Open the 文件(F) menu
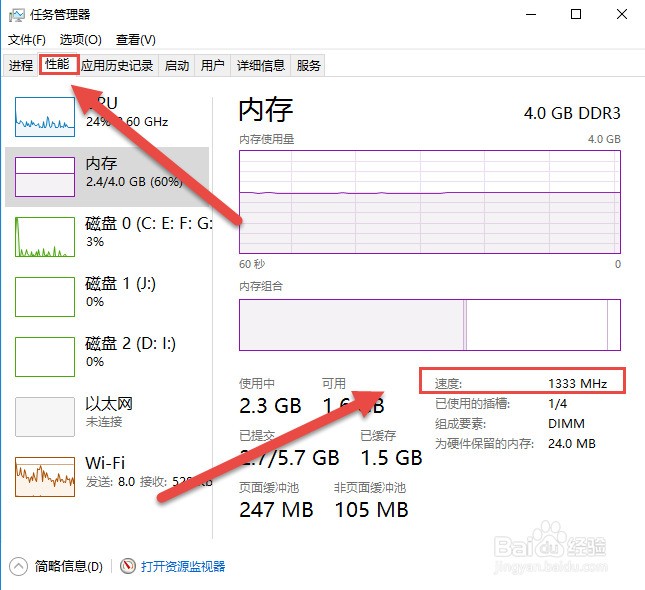 [27, 40]
